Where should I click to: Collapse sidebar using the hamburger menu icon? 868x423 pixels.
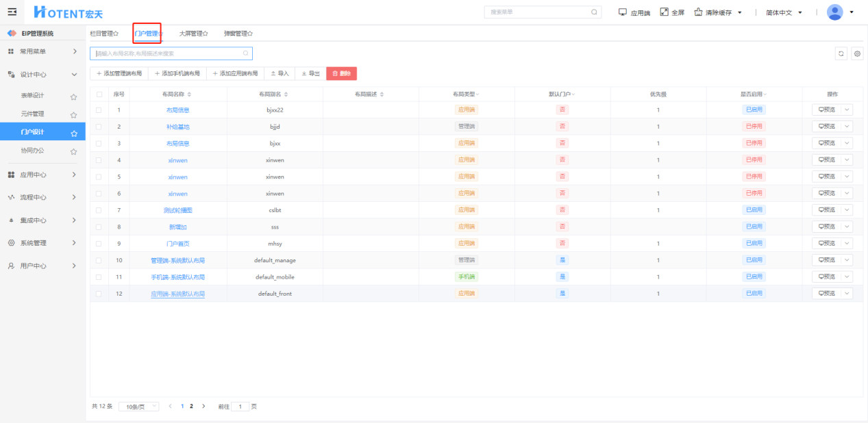click(x=12, y=12)
